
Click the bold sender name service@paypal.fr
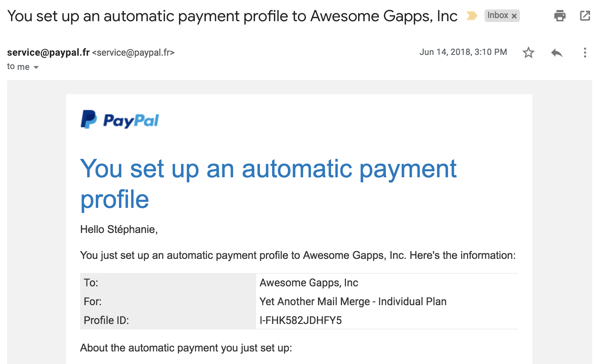coord(48,53)
